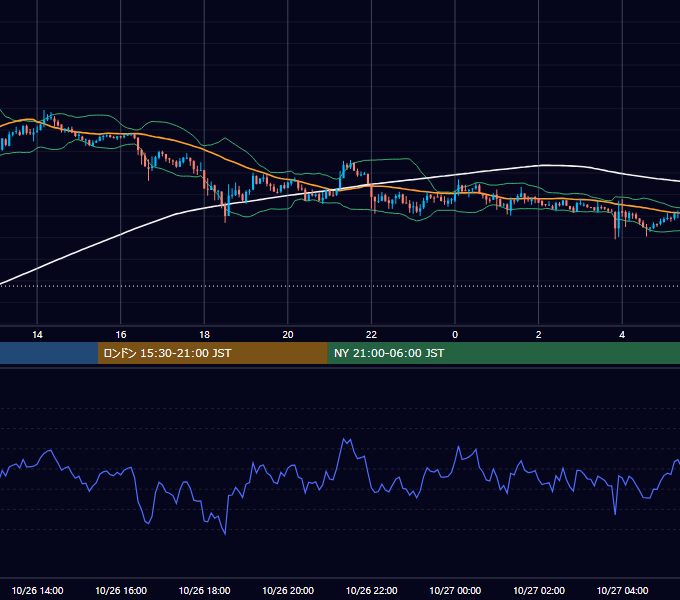
Task: Click hour label 0 on price chart axis
Action: point(455,335)
